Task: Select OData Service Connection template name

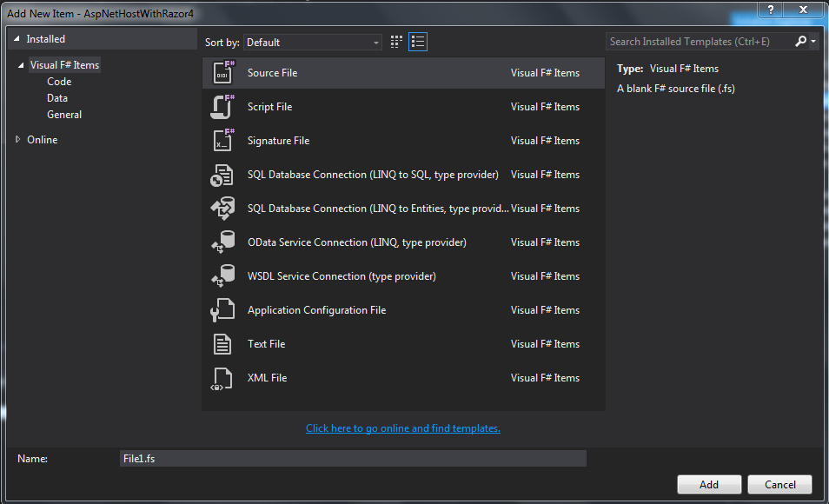Action: pos(357,242)
